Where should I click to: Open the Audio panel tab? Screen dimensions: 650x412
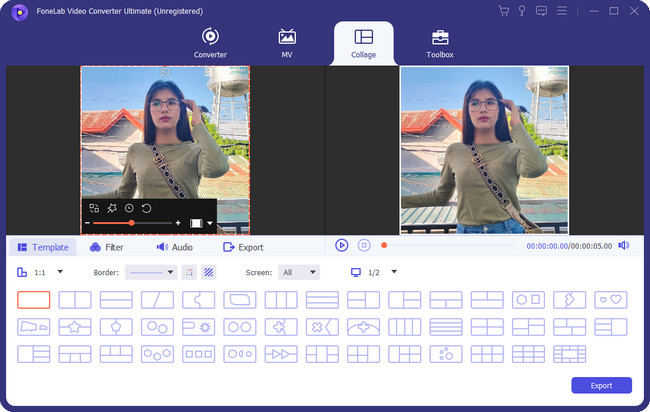tap(175, 247)
